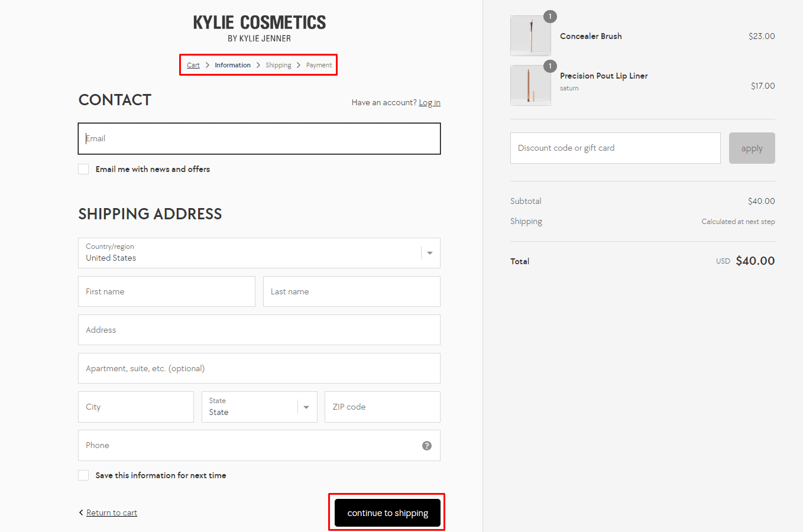
Task: Click 'Return to cart' link
Action: click(x=112, y=512)
